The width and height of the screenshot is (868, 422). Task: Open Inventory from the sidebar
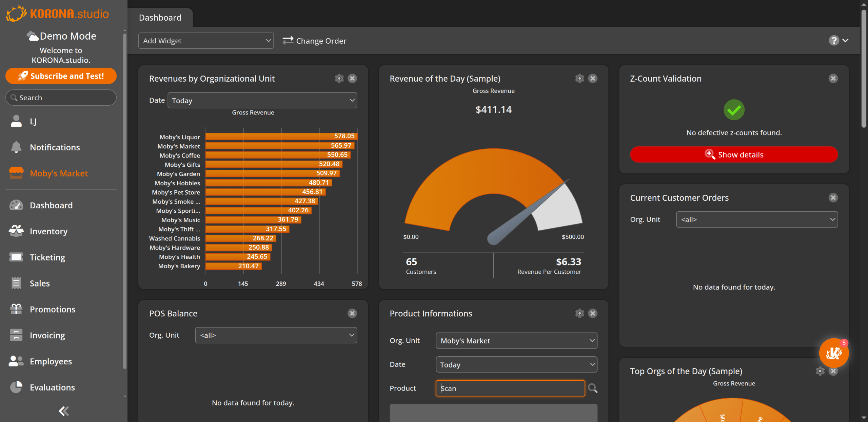[48, 231]
